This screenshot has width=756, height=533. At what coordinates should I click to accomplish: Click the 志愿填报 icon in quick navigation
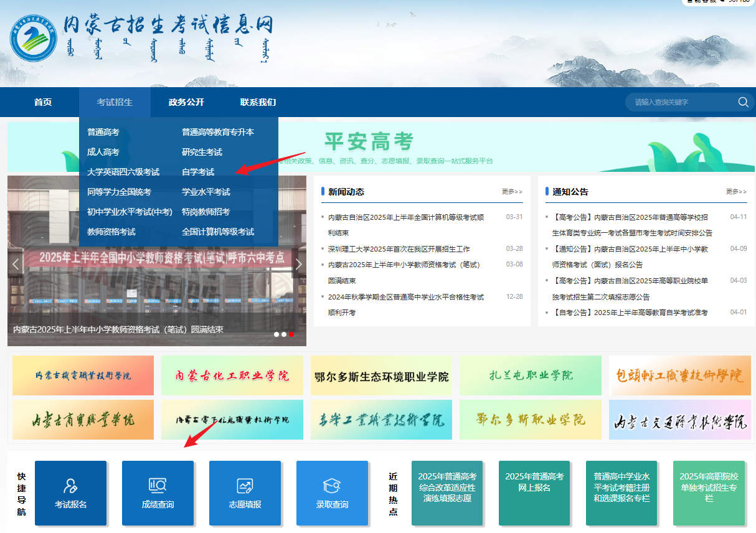click(245, 493)
